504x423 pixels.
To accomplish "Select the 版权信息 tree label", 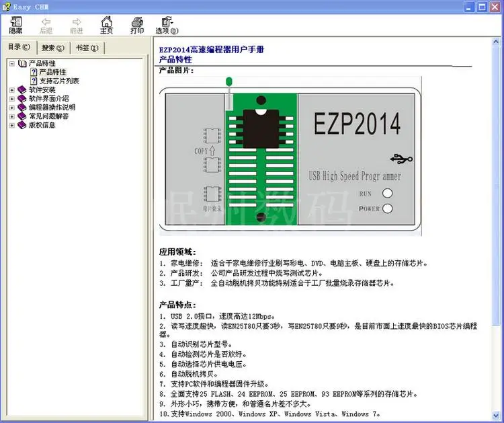I will pos(42,125).
